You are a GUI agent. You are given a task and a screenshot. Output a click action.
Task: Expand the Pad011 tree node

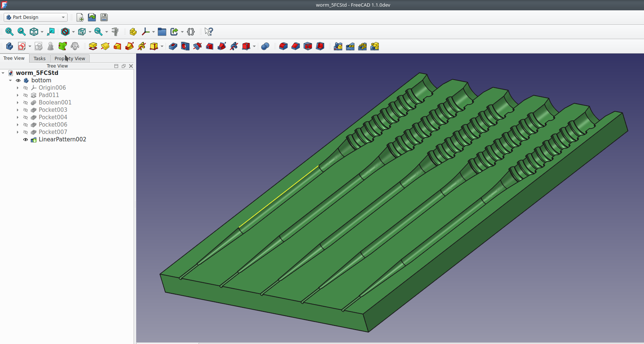pyautogui.click(x=18, y=95)
